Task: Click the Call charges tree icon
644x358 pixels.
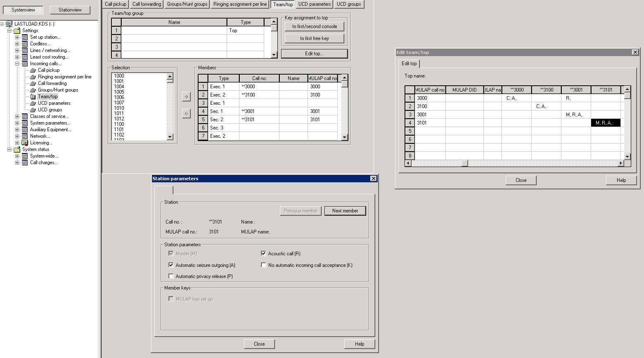Action: [25, 163]
